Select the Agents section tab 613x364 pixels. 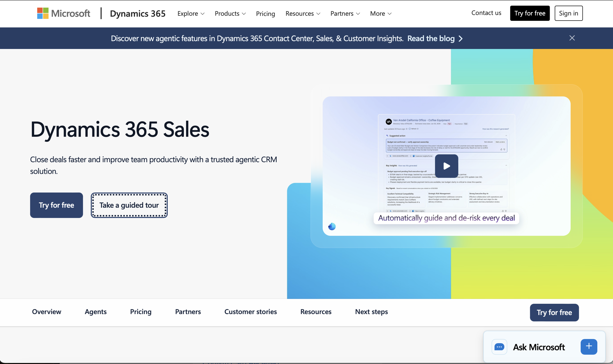point(95,312)
